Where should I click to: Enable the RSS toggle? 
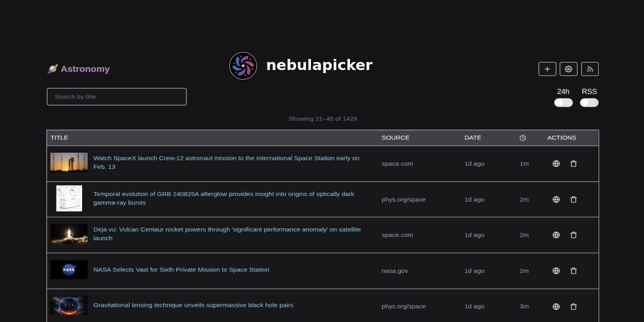[589, 102]
